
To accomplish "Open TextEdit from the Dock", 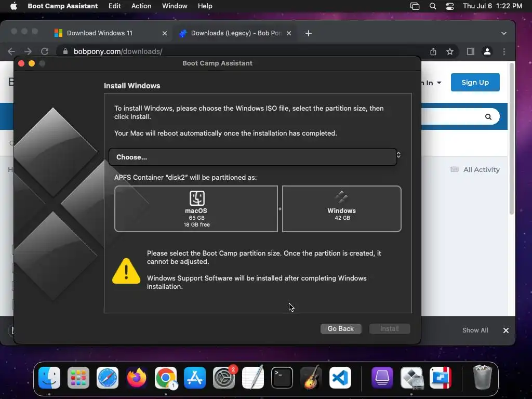I will click(x=253, y=378).
